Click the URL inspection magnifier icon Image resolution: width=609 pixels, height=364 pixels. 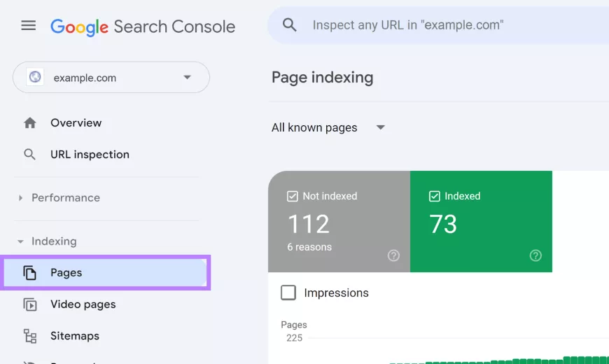29,155
